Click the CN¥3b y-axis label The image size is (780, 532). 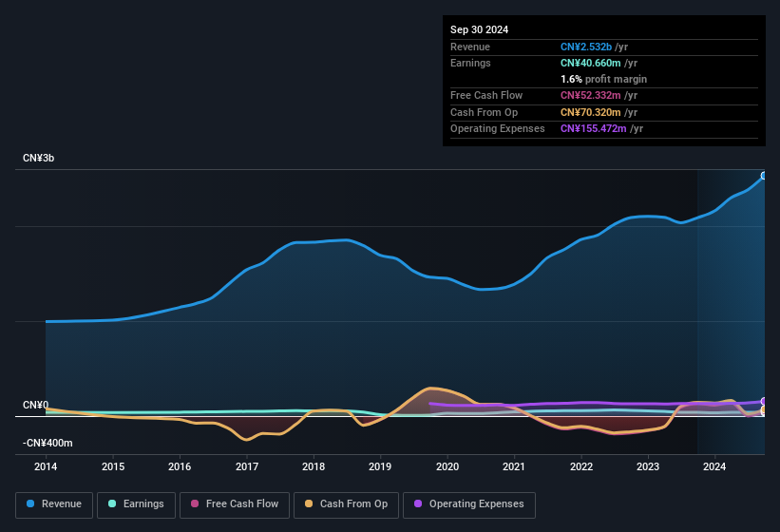[38, 158]
